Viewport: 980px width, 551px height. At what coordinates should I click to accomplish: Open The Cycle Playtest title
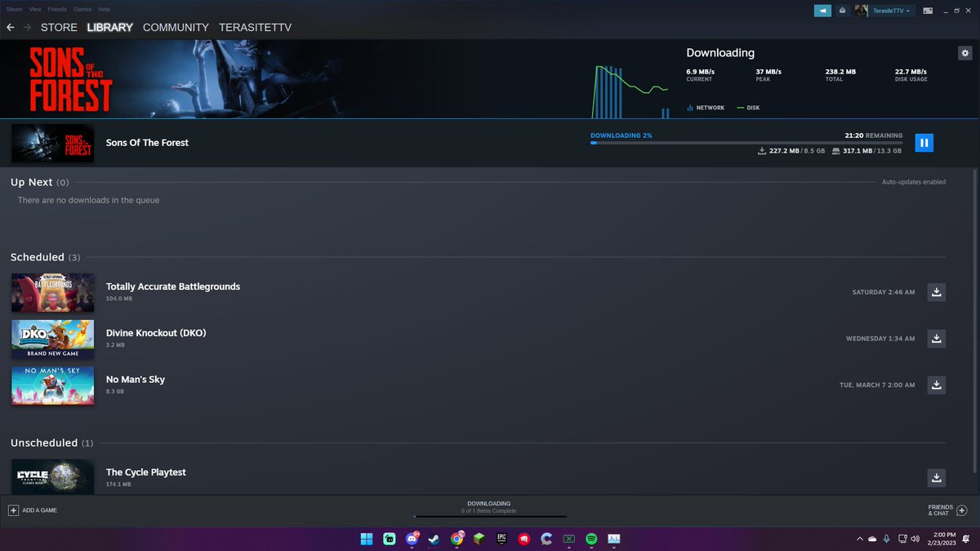tap(146, 472)
